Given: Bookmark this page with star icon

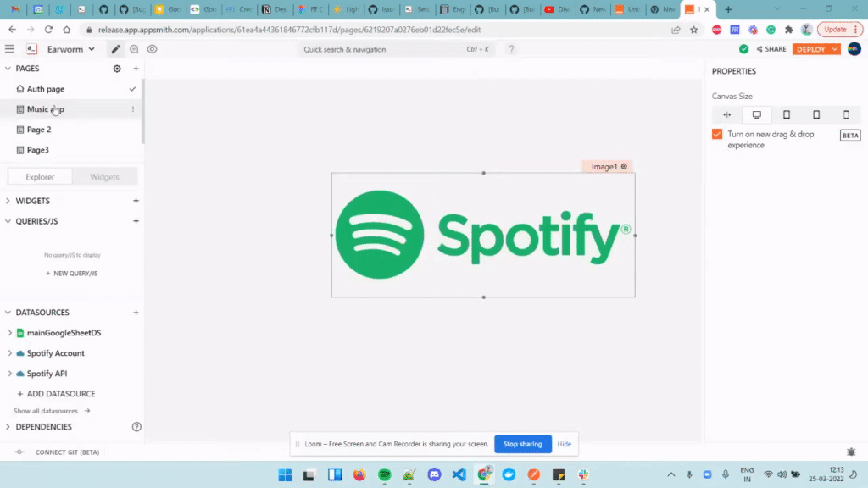Looking at the screenshot, I should 693,30.
